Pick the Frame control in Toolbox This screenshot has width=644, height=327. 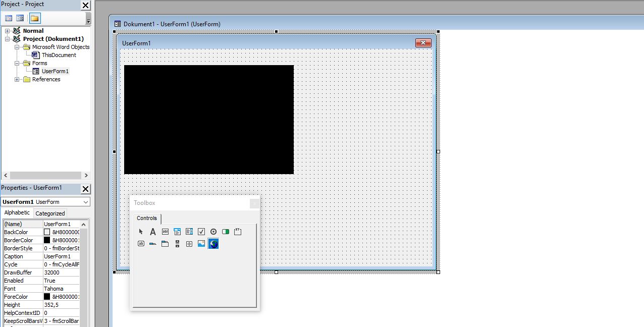(238, 232)
